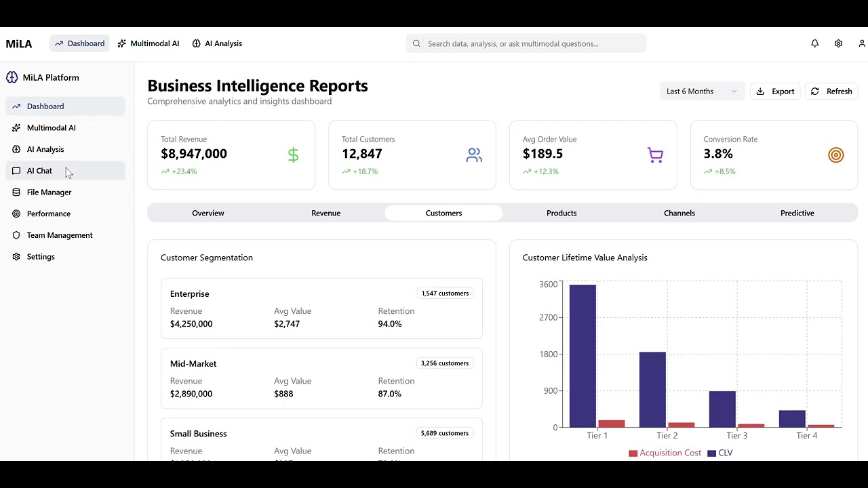Click the Small Business segment title

(x=199, y=434)
